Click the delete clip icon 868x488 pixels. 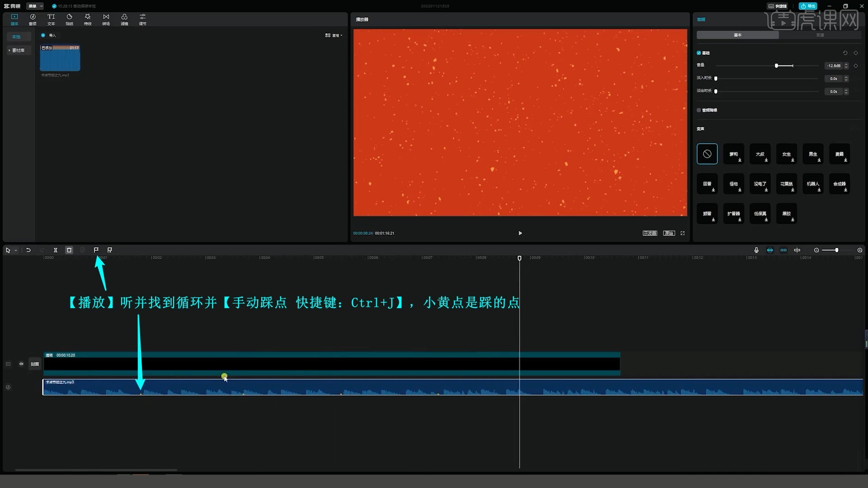coord(69,250)
